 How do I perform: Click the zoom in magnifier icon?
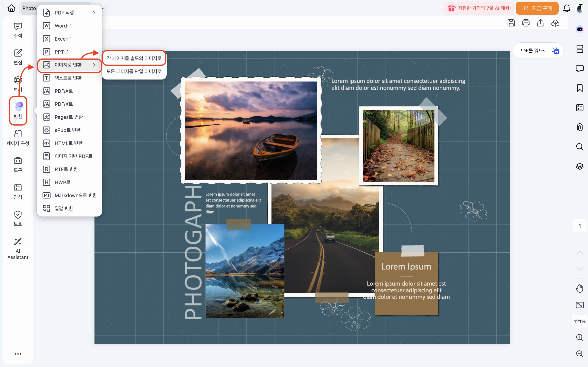[x=580, y=337]
